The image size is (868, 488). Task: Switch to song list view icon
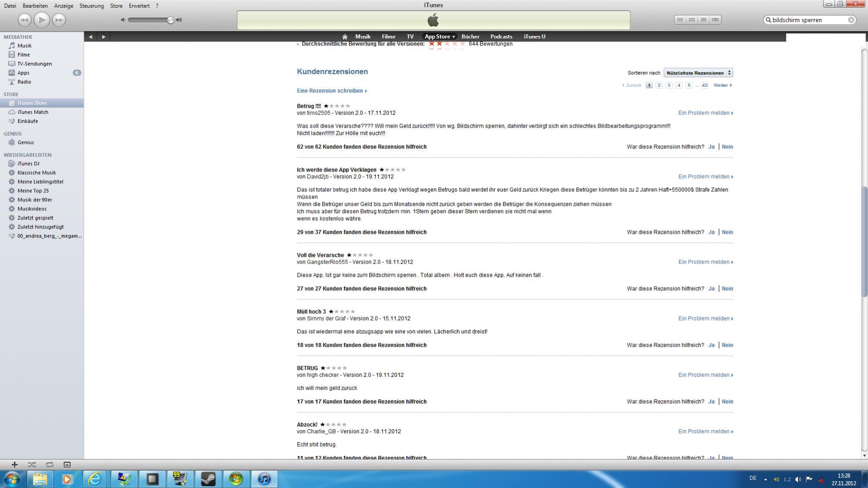click(680, 20)
